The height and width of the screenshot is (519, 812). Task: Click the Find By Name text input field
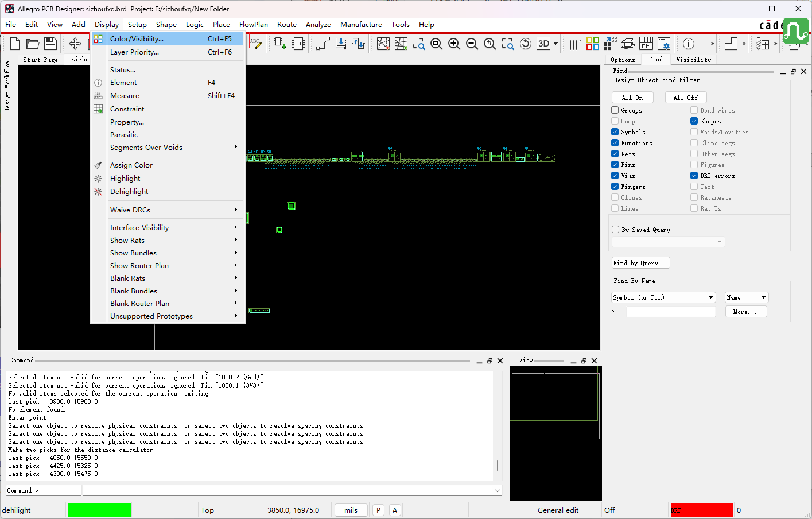[671, 312]
